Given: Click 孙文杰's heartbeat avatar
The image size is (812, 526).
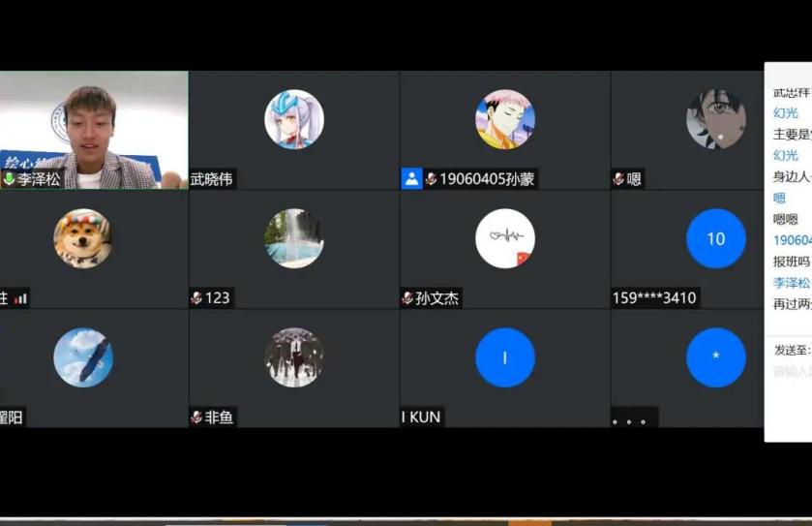Looking at the screenshot, I should (505, 238).
